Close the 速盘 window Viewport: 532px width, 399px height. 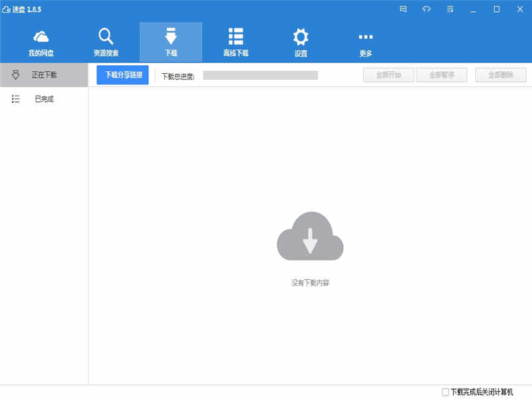520,9
